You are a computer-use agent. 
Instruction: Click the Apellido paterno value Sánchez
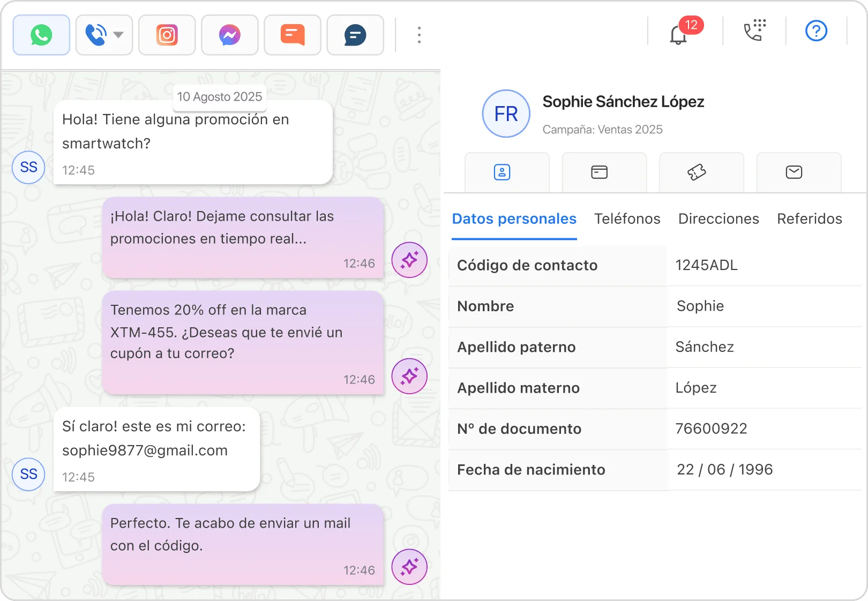pyautogui.click(x=705, y=347)
